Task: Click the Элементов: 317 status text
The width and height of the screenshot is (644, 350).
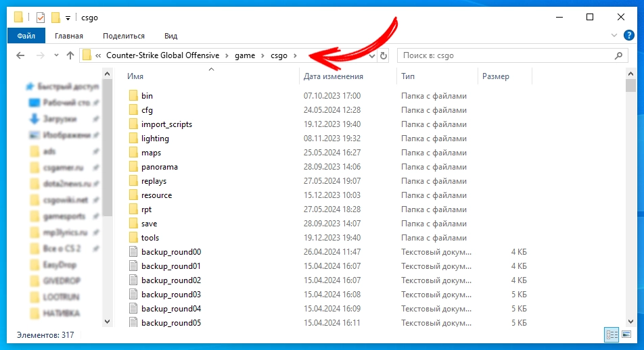Action: coord(45,335)
